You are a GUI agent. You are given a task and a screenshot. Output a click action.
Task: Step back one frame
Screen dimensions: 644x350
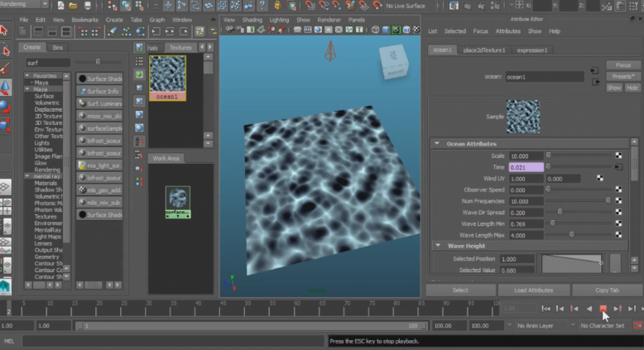point(560,309)
